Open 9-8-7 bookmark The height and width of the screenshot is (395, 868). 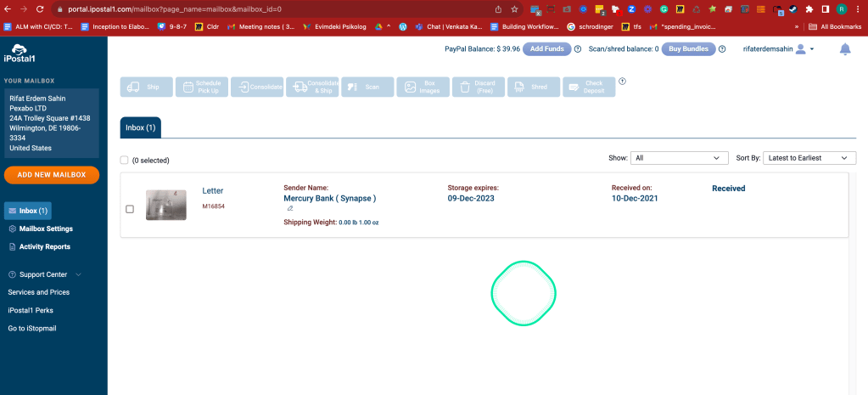point(172,26)
